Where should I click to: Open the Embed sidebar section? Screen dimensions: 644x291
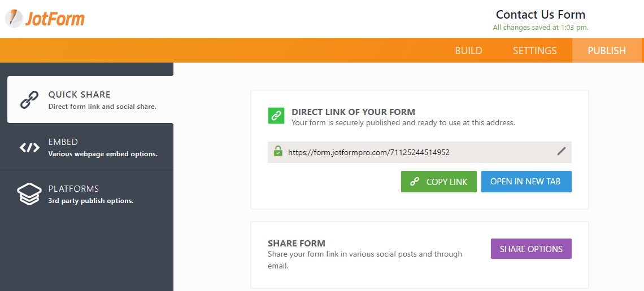pyautogui.click(x=90, y=147)
